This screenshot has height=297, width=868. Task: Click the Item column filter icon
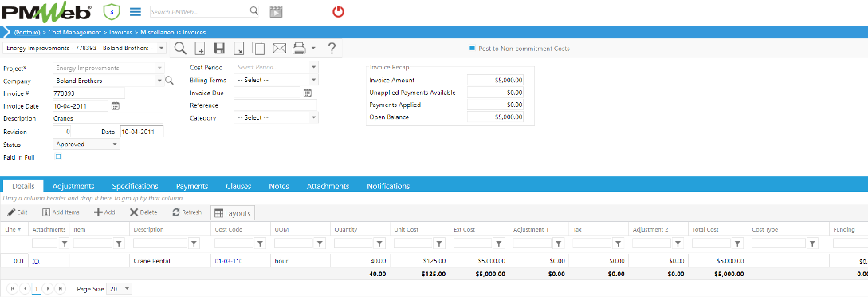click(119, 244)
